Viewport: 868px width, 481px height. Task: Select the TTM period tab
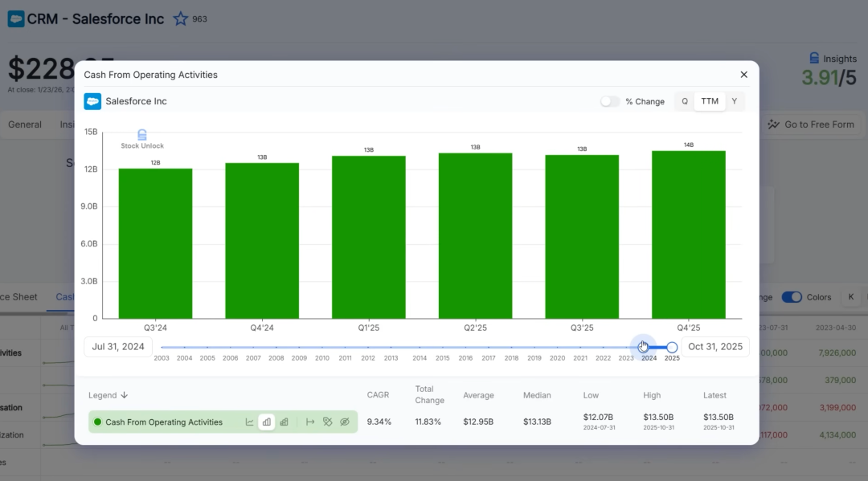[x=710, y=101]
